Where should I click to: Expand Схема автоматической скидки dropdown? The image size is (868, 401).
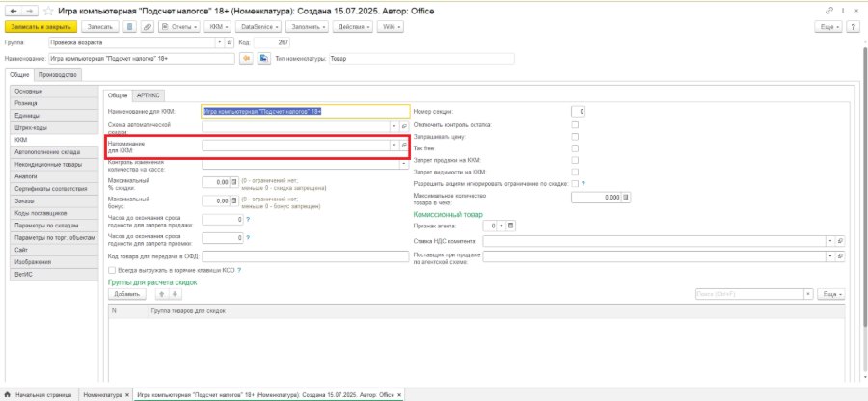(x=394, y=126)
